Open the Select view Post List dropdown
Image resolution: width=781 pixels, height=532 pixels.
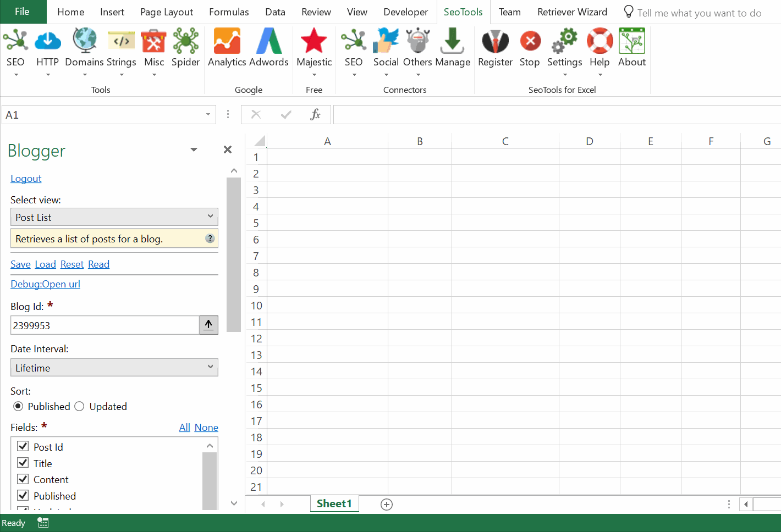click(x=114, y=217)
